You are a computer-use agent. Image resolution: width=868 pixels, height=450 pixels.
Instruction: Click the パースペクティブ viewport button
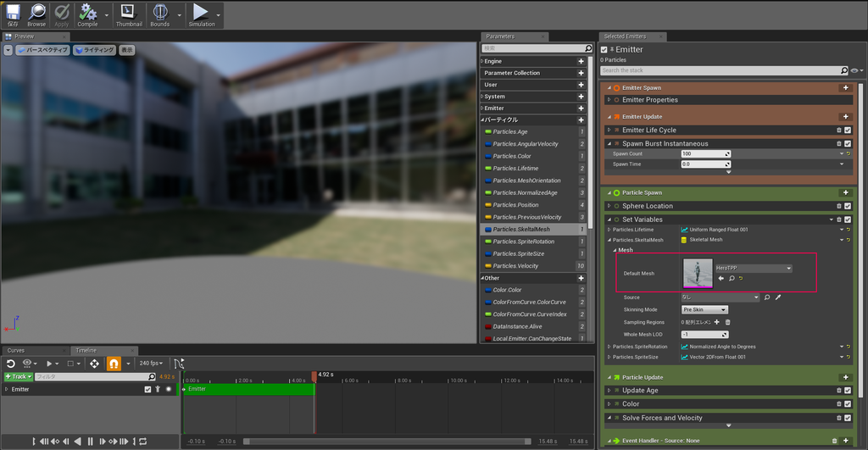pos(42,50)
